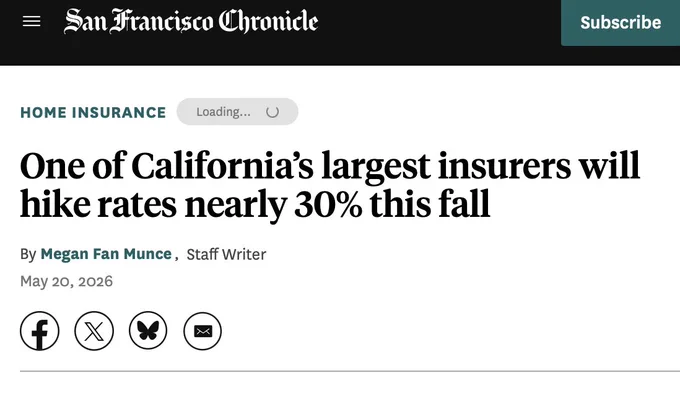Open the hamburger navigation menu
The height and width of the screenshot is (409, 680).
click(x=32, y=21)
